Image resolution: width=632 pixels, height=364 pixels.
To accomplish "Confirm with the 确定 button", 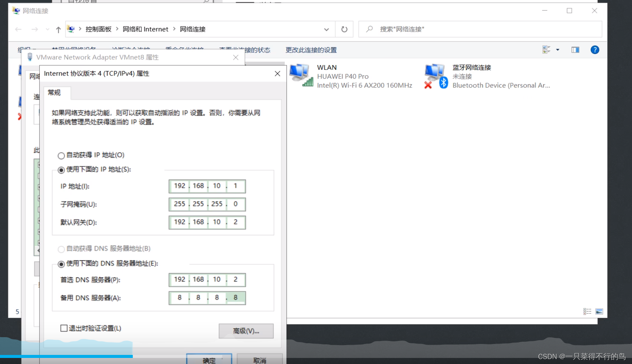I will 209,359.
